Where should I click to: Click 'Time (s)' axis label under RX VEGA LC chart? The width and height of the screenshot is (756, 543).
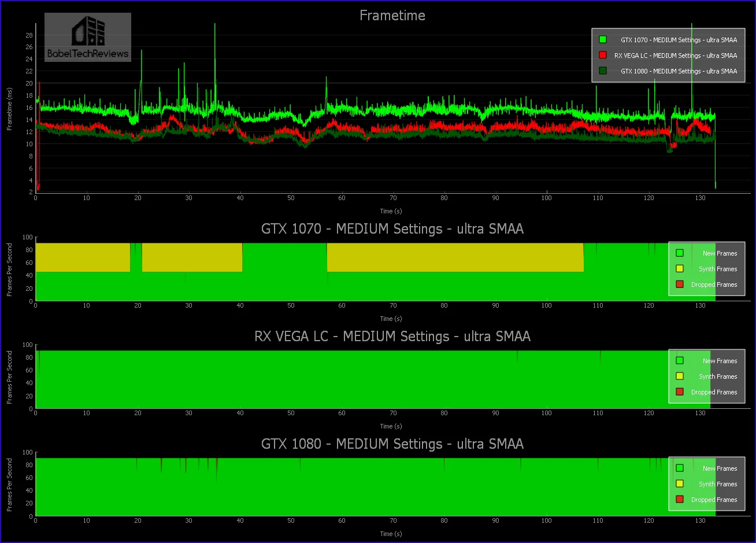(391, 426)
